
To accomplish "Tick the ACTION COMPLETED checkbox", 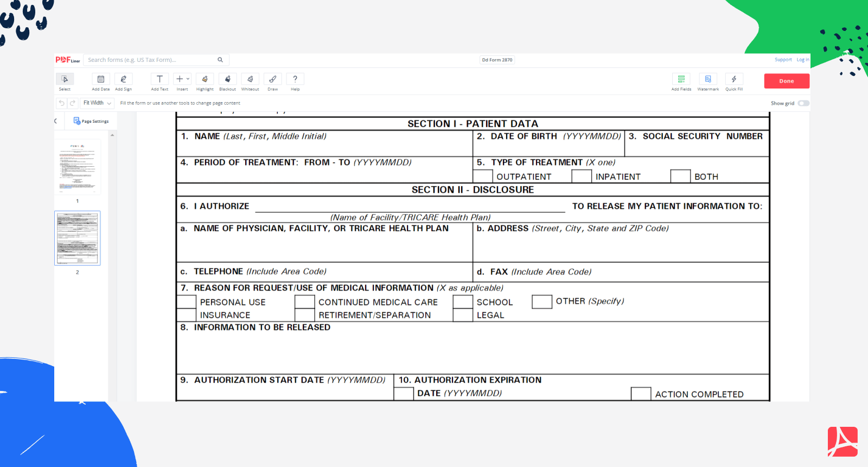I will point(641,394).
